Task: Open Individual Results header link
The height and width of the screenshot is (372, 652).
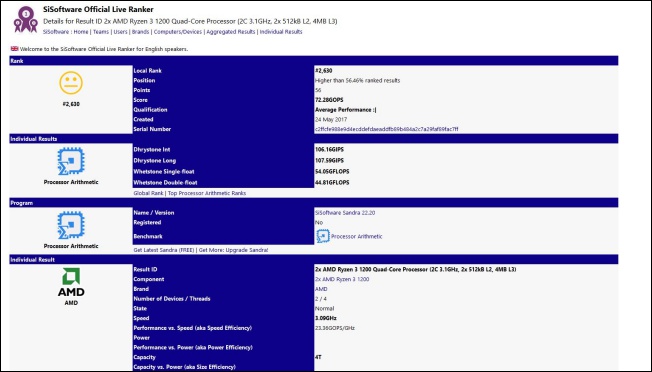Action: pos(281,32)
